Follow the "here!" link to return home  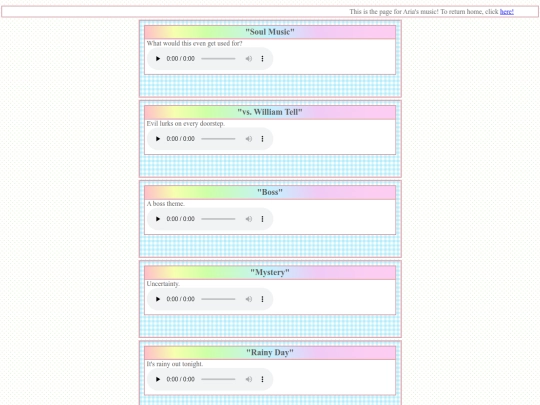(507, 12)
